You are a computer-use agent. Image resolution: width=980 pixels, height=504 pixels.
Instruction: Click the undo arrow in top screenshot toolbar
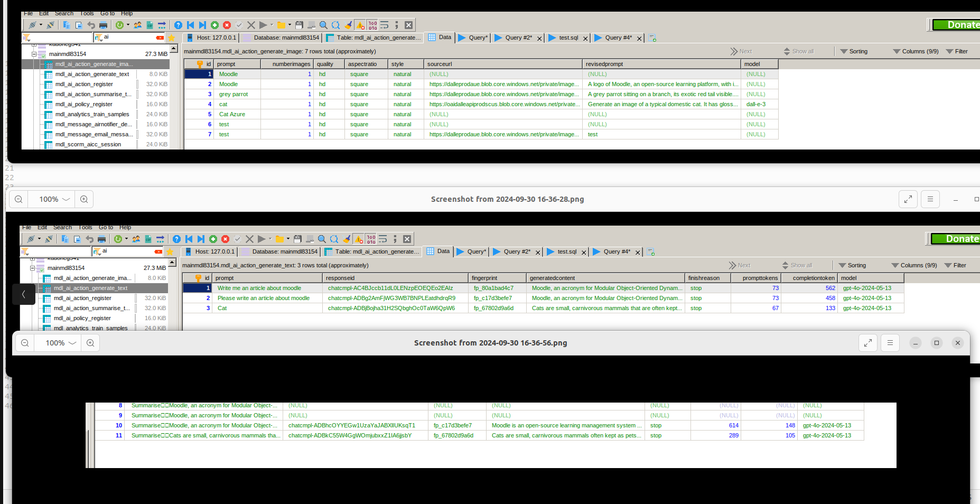tap(91, 25)
